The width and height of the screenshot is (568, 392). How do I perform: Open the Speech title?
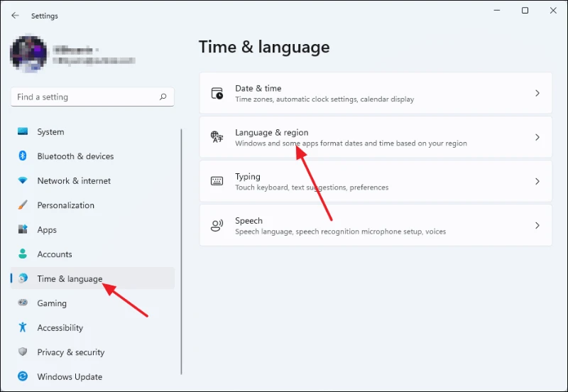pos(249,221)
